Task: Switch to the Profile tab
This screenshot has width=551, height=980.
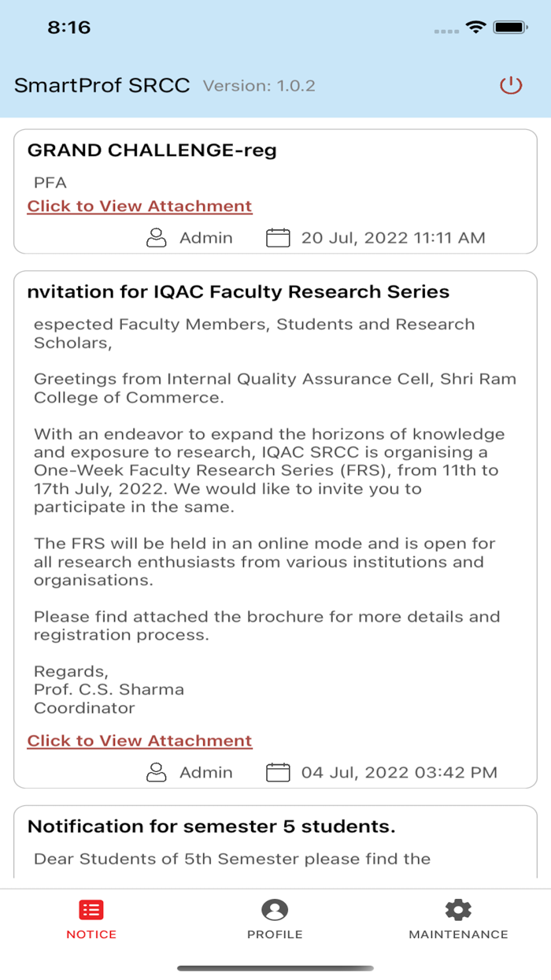Action: pos(275,918)
